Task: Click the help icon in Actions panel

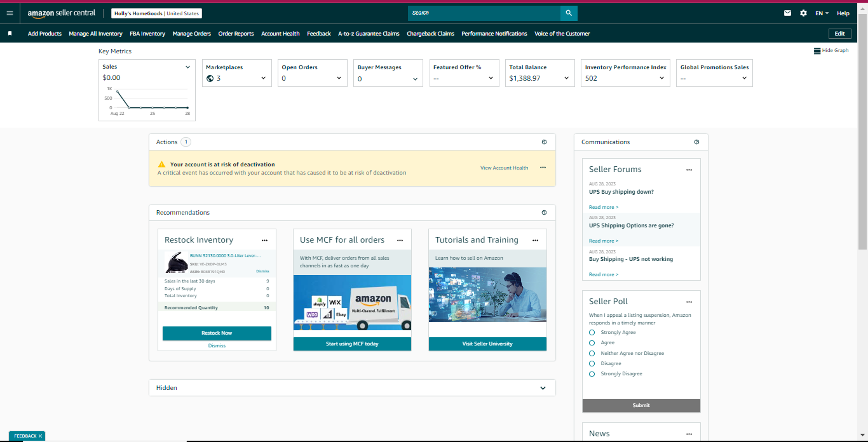Action: pos(544,142)
